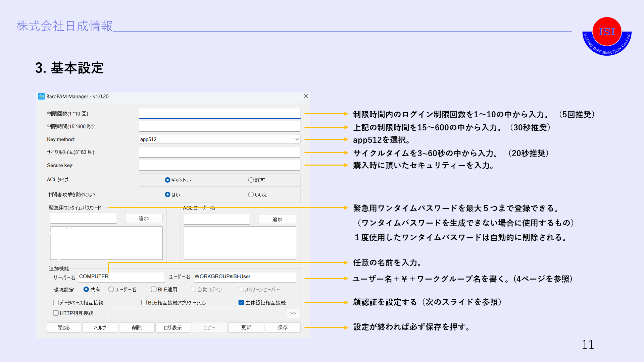
Task: Click the ヘルプ button
Action: coord(100,327)
